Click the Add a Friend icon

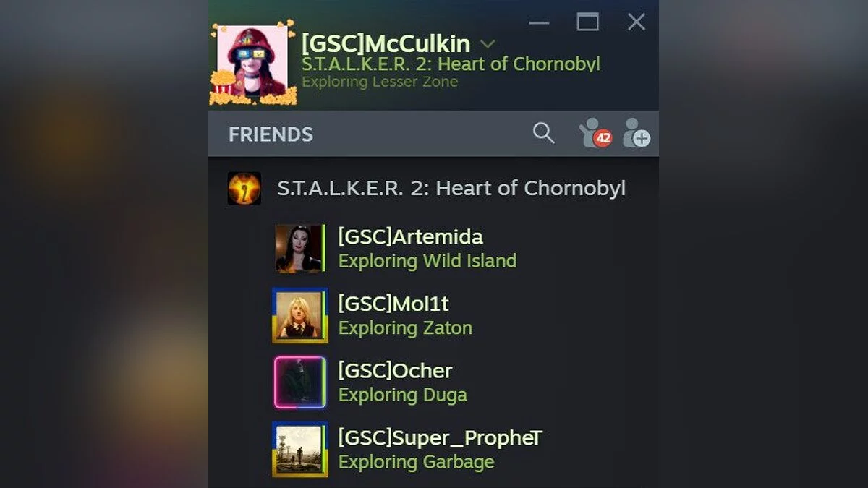[637, 133]
